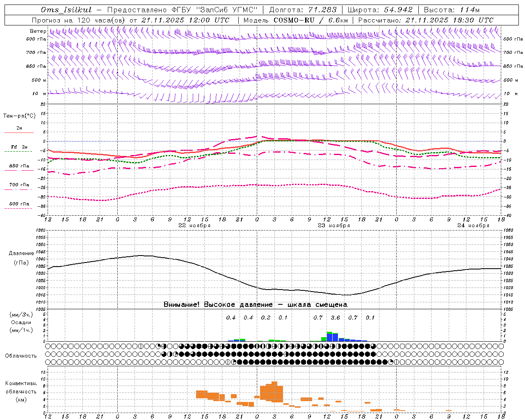
Task: Click the 24 ноября date label
Action: [x=473, y=226]
